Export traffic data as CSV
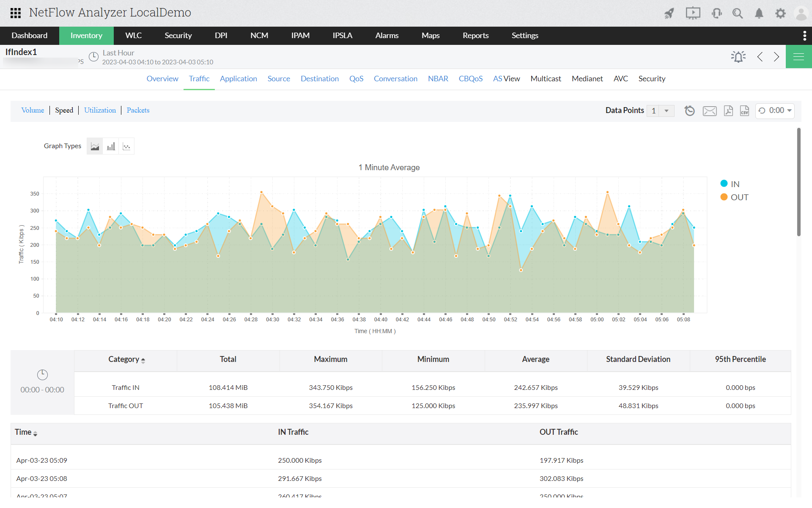The width and height of the screenshot is (812, 508). (745, 110)
